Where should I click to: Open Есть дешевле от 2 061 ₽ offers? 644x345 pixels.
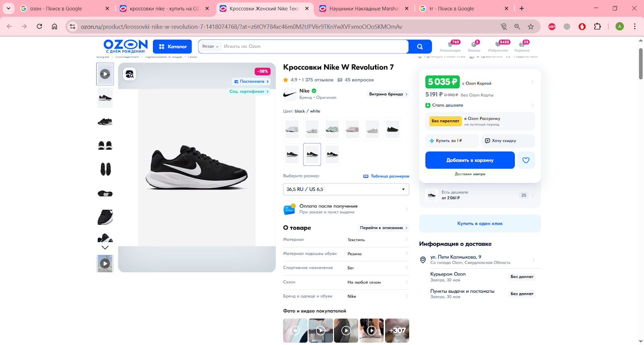480,195
